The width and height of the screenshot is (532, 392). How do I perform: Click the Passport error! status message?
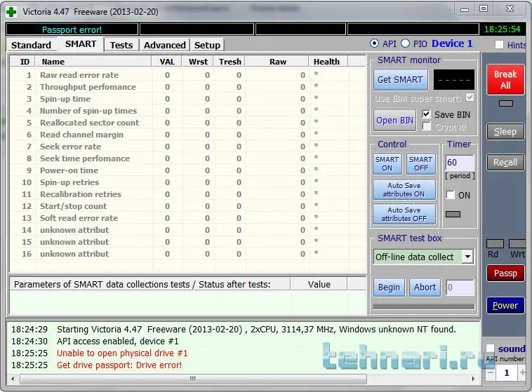(72, 30)
